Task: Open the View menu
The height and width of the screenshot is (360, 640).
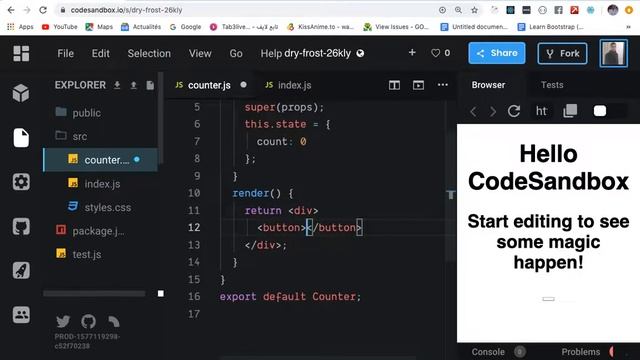Action: (x=200, y=53)
